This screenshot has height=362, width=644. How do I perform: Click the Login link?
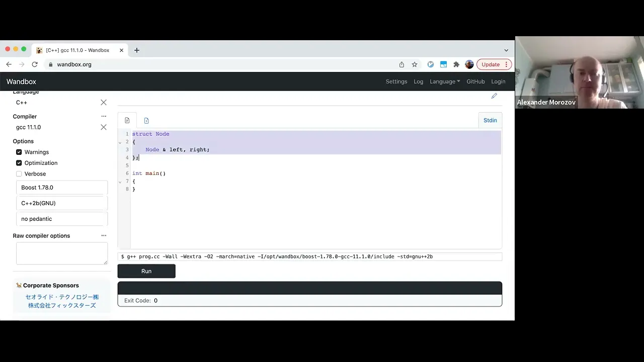point(498,81)
